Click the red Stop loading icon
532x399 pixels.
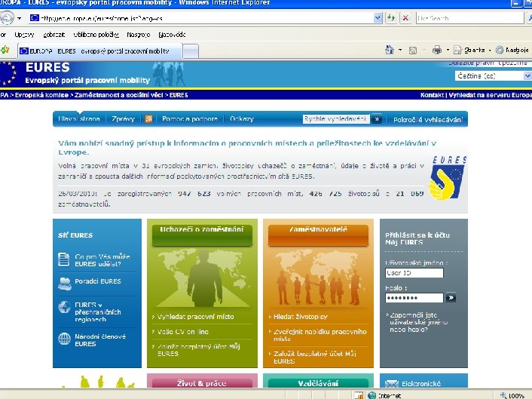coord(405,18)
